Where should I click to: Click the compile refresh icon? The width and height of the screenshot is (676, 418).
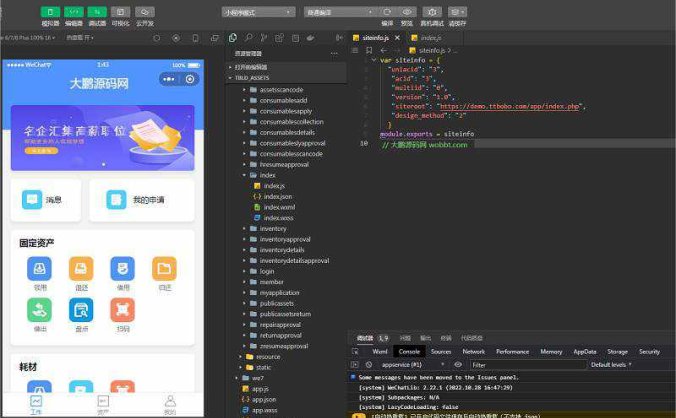tap(387, 12)
